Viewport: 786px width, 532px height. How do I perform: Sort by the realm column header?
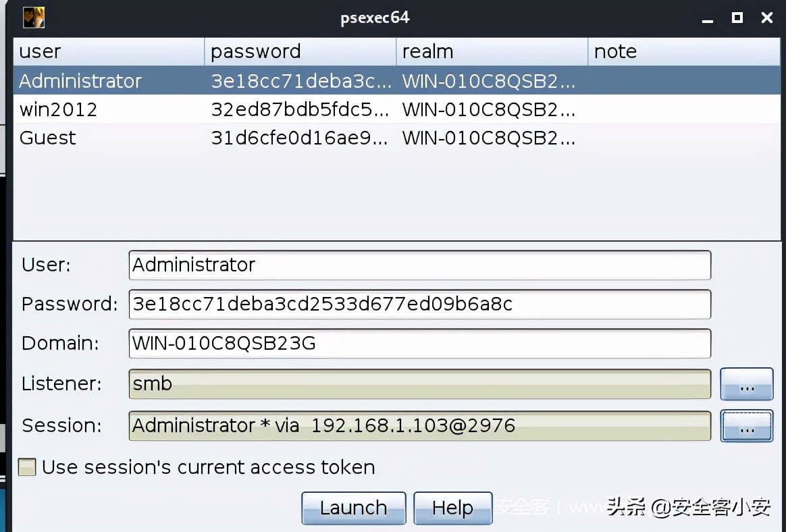click(x=492, y=52)
